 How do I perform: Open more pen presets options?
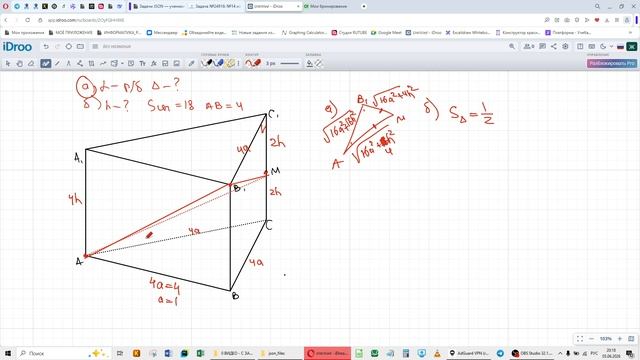238,64
